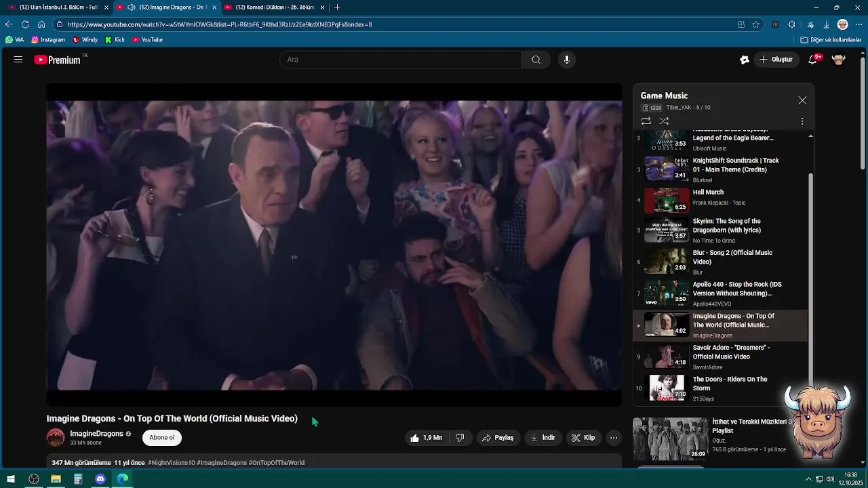Viewport: 868px width, 488px height.
Task: Create a clip with Klip button
Action: 583,438
